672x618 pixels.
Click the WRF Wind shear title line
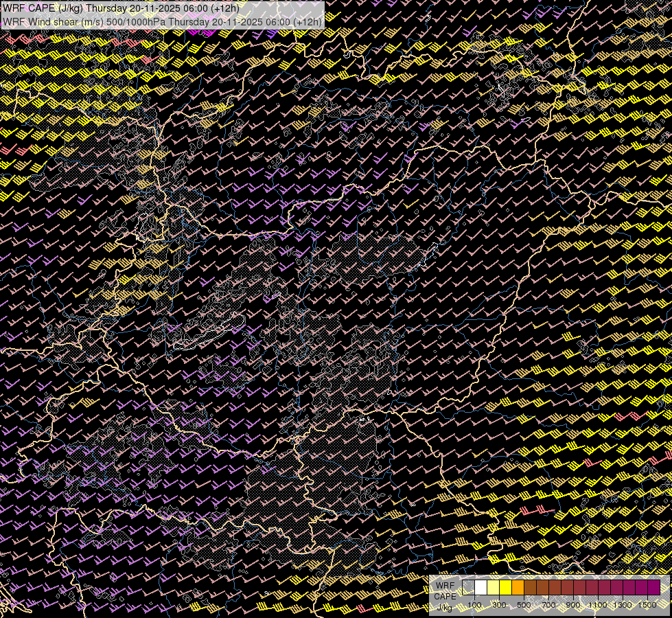coord(162,22)
